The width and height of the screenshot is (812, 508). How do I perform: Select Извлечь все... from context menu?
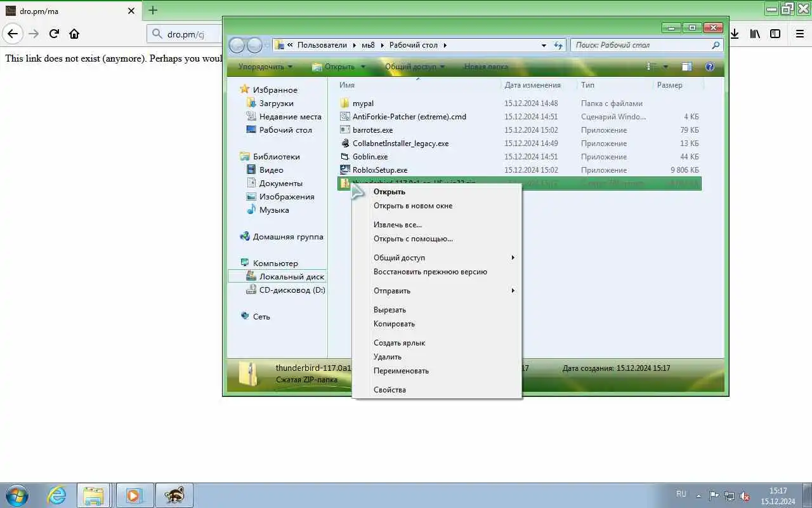click(x=398, y=225)
